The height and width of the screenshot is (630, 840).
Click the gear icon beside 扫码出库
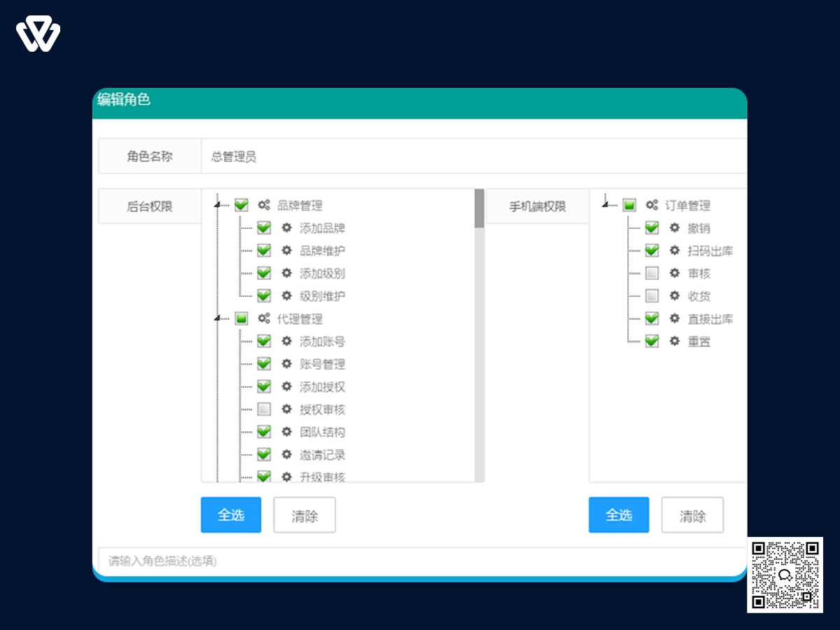click(x=674, y=251)
